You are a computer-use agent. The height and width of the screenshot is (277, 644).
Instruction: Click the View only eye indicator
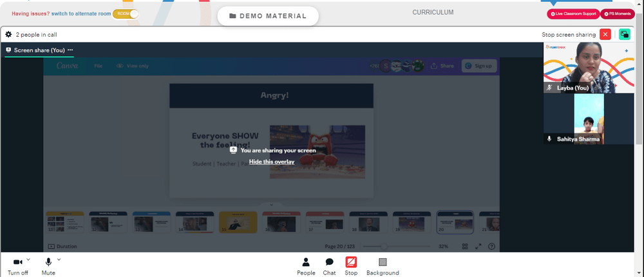132,66
